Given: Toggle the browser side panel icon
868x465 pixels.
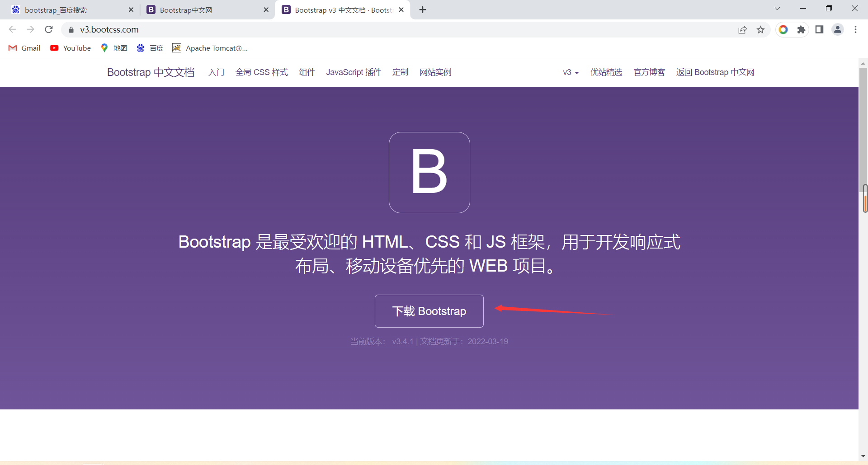Looking at the screenshot, I should coord(819,30).
